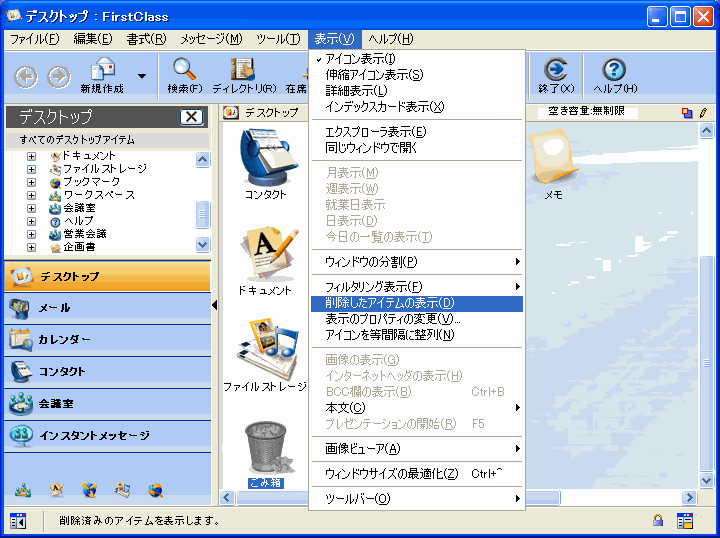Open the コンタクト desktop icon
The width and height of the screenshot is (720, 538).
tap(265, 160)
